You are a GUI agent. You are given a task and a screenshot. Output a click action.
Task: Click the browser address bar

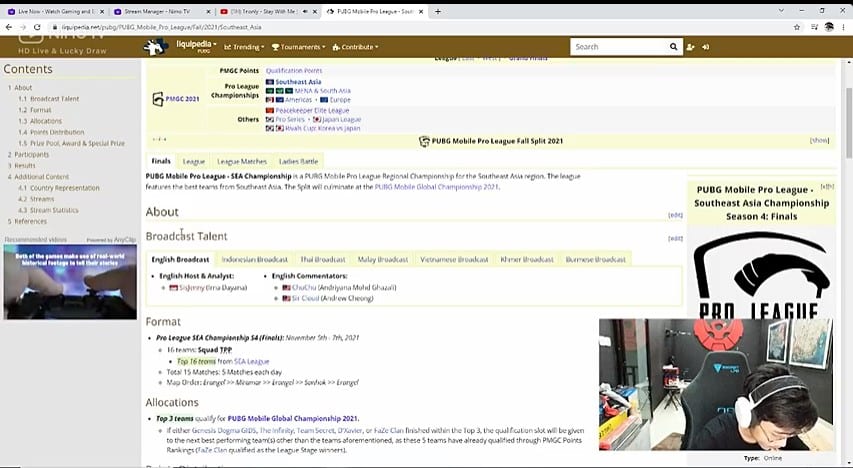point(419,27)
